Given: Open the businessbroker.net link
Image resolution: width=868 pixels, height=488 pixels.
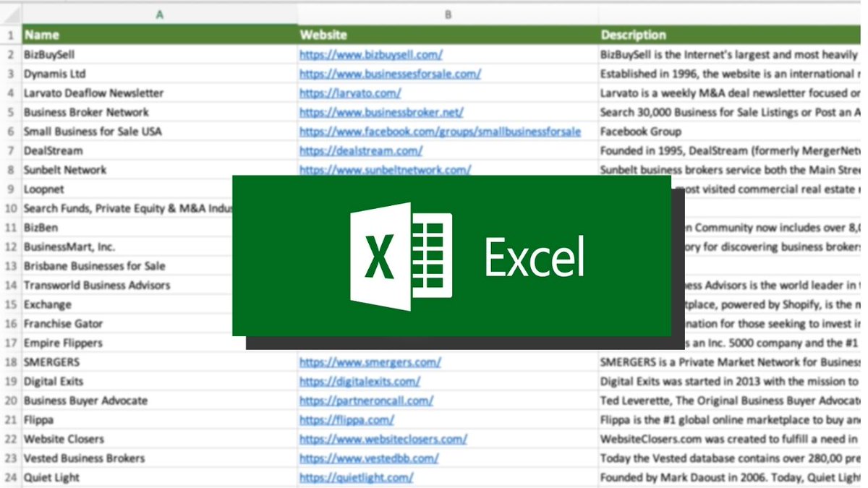Looking at the screenshot, I should pos(381,112).
